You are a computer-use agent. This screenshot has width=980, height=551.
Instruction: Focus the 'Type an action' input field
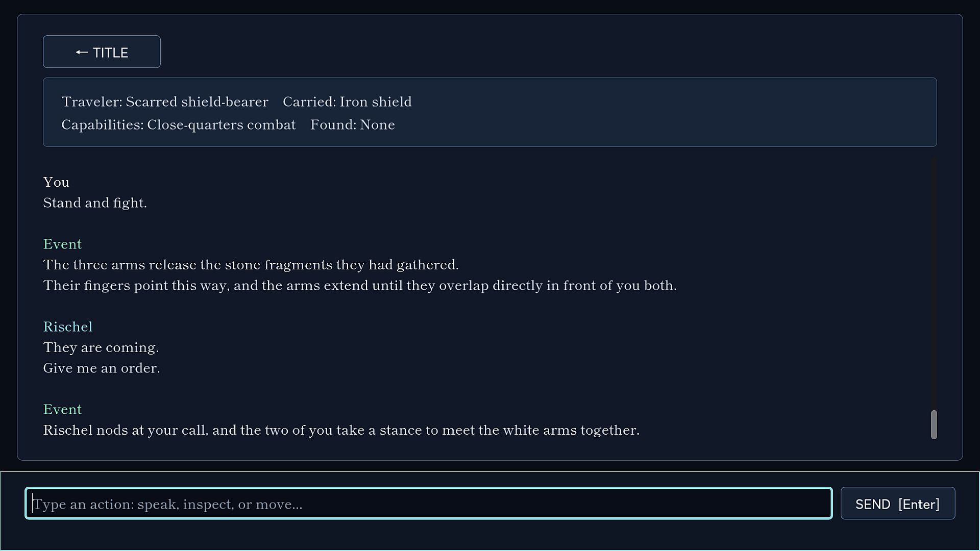pos(429,504)
